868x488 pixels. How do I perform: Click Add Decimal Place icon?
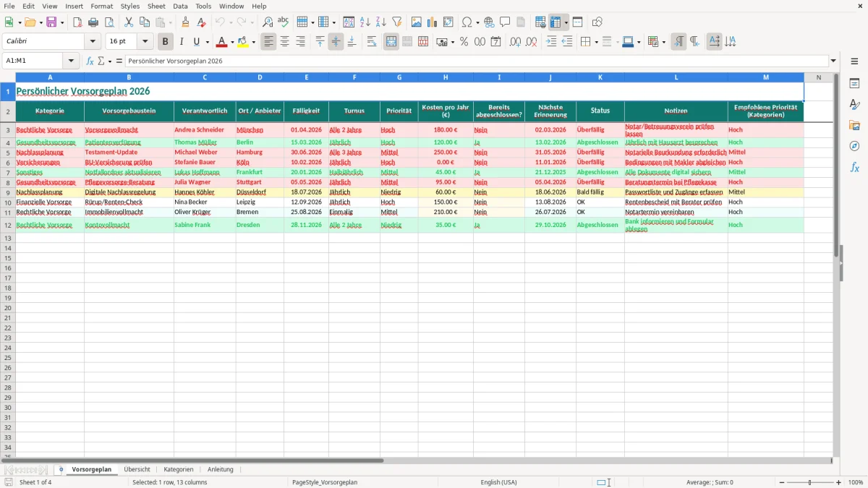[x=515, y=42]
